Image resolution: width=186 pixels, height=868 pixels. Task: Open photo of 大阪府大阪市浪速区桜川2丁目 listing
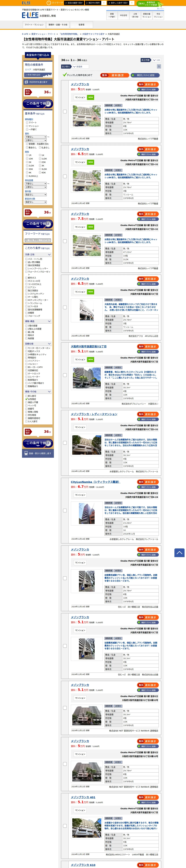coord(87,378)
